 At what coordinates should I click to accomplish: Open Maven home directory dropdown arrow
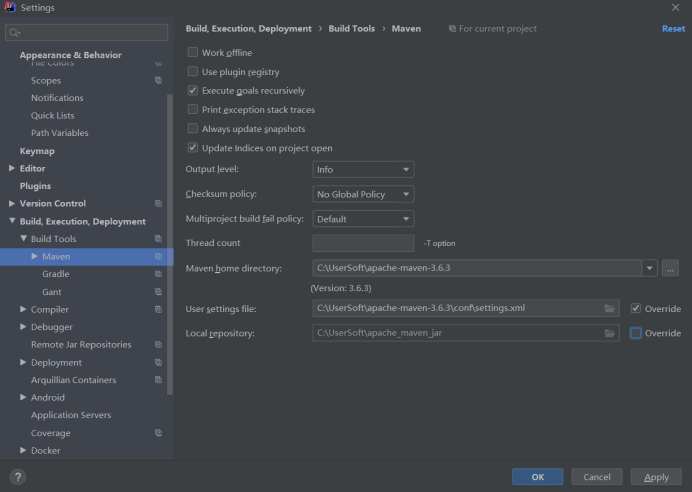pyautogui.click(x=649, y=268)
